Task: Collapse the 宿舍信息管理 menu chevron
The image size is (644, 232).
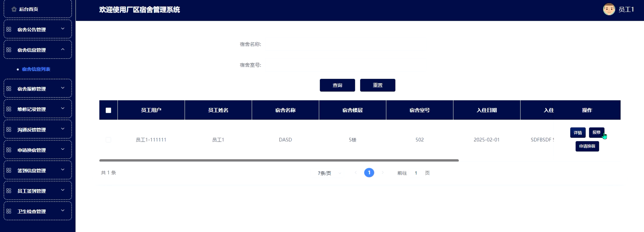Action: point(63,50)
